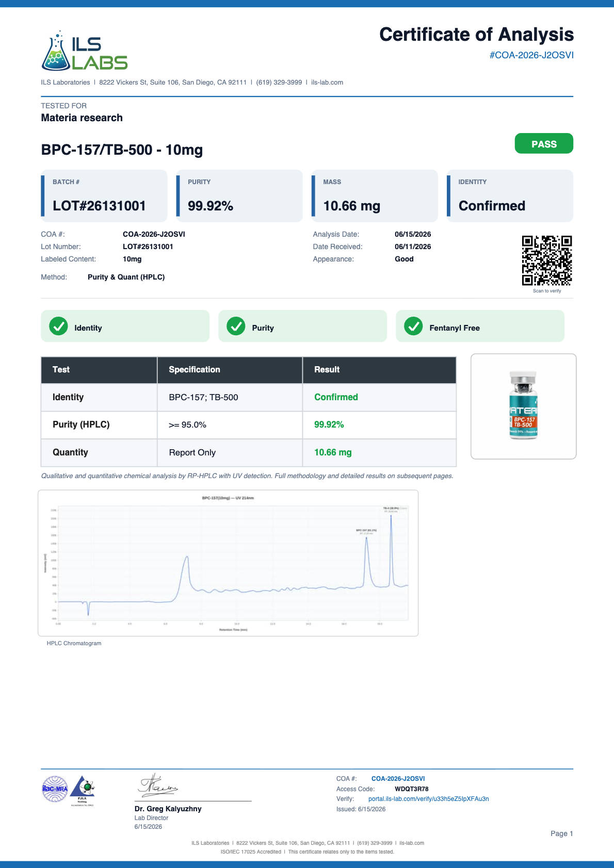Select the Mass 10.66 mg summary card
The width and height of the screenshot is (614, 868).
[375, 196]
